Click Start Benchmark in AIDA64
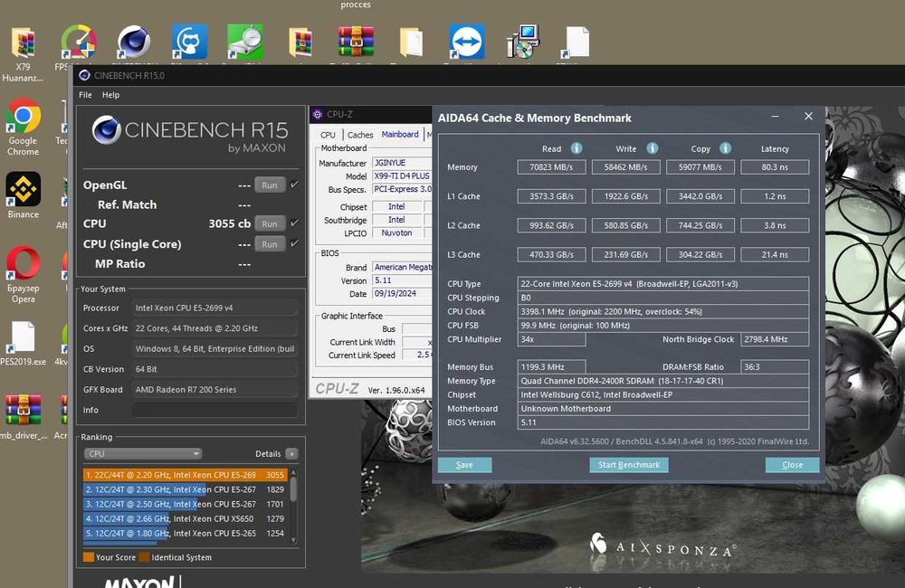Image resolution: width=905 pixels, height=588 pixels. click(629, 465)
